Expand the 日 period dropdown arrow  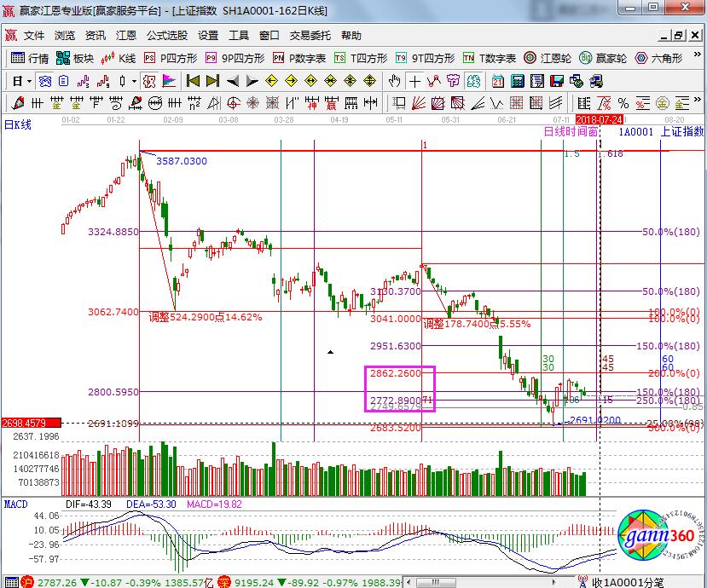coord(29,81)
